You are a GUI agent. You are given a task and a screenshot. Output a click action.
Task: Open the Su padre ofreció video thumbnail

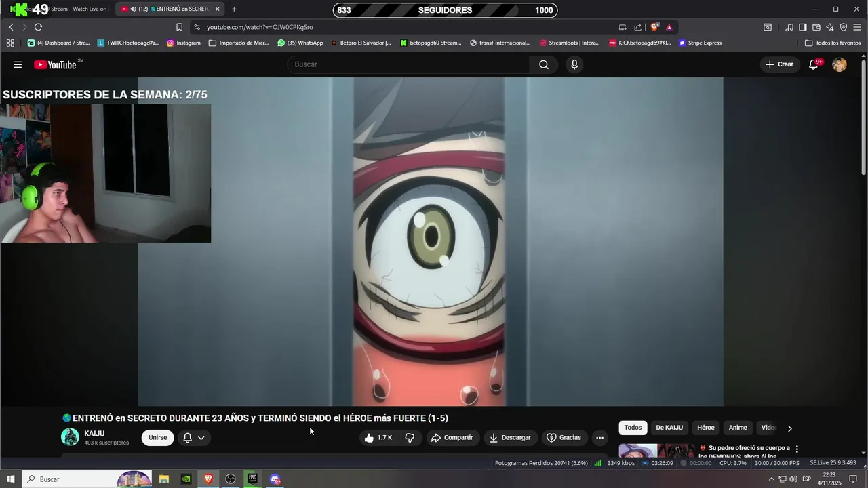coord(657,451)
